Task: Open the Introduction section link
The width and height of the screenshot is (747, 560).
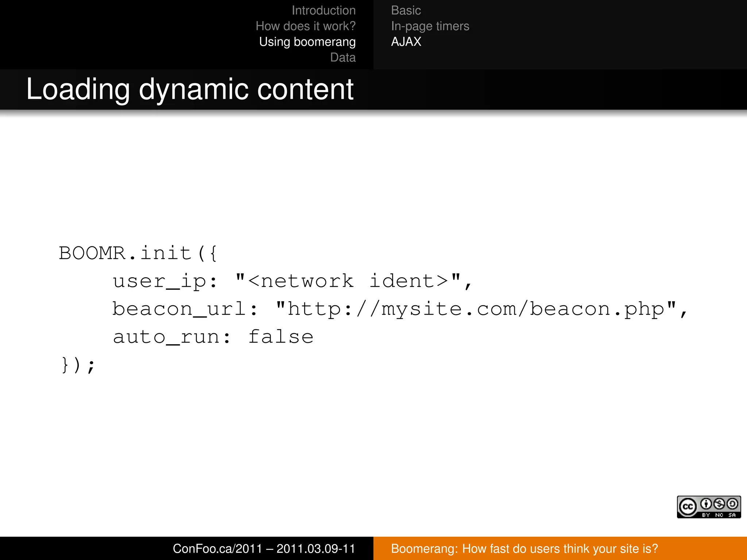Action: [324, 11]
